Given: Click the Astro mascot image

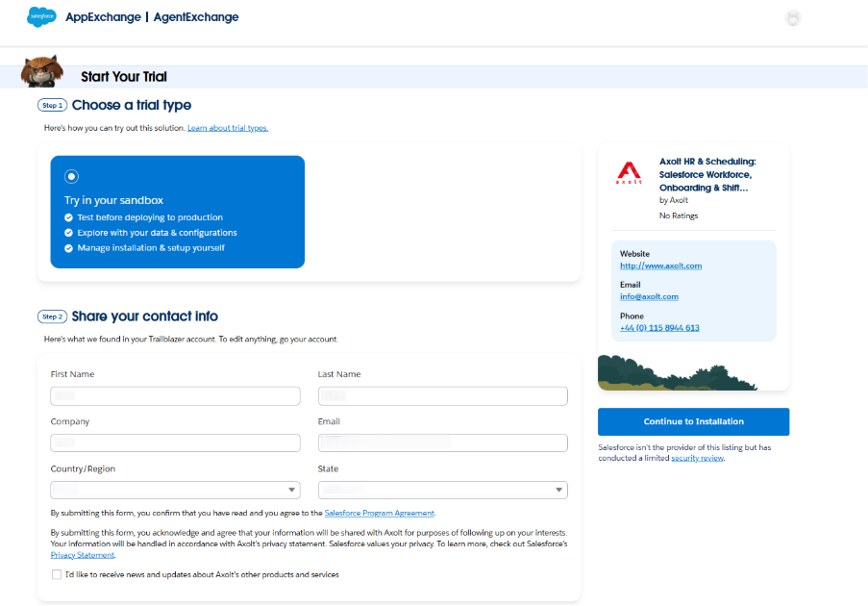Looking at the screenshot, I should pos(44,72).
